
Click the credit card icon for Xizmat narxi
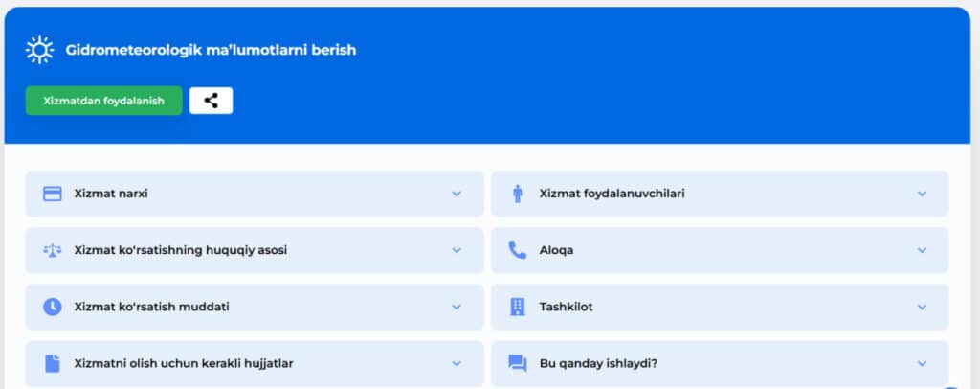(x=53, y=194)
